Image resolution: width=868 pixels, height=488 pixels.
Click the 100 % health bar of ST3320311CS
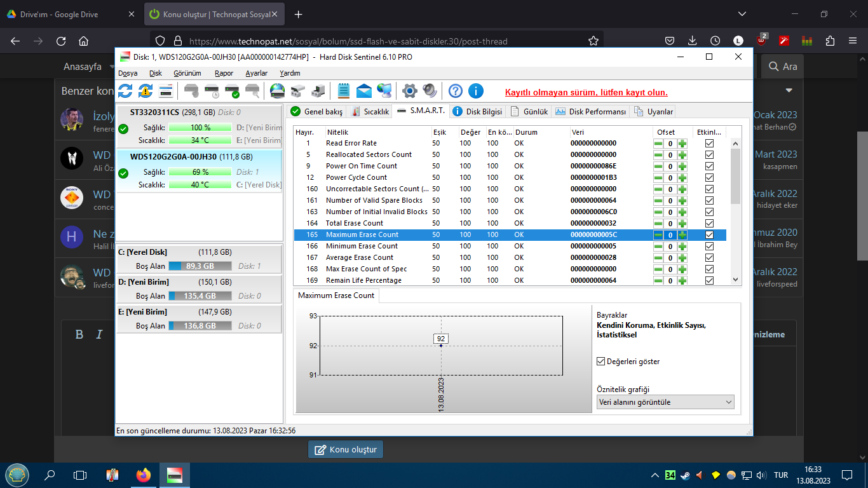[200, 128]
